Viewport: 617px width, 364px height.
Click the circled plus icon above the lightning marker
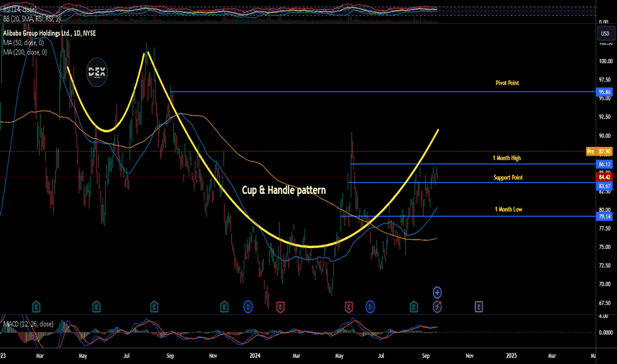pos(437,293)
